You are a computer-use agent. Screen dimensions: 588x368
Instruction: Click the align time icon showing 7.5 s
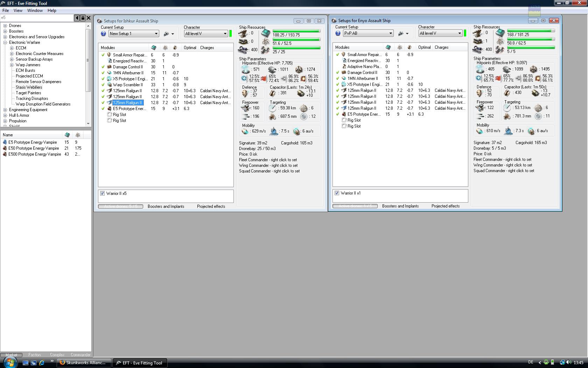(x=274, y=131)
